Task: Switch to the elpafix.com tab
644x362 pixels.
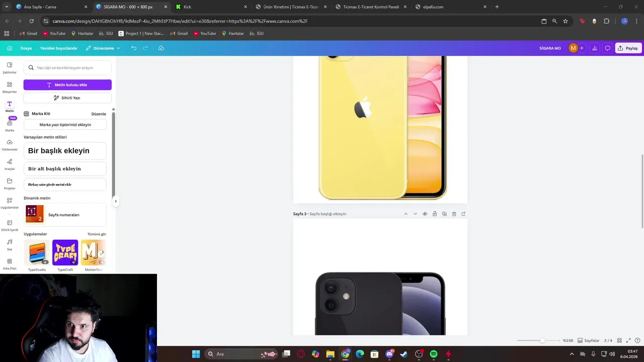Action: 450,7
